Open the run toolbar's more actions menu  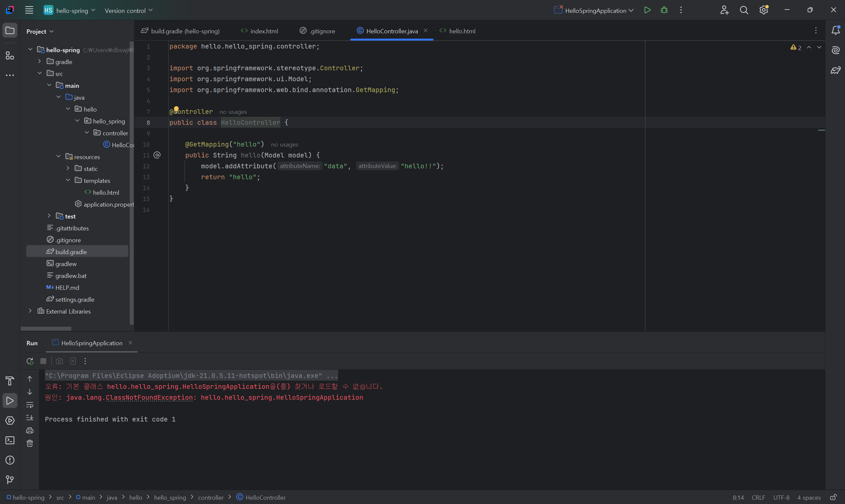point(681,10)
